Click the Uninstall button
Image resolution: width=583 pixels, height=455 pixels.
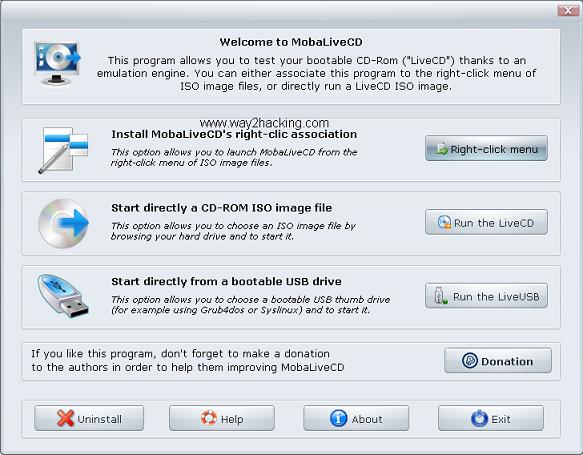tap(89, 419)
